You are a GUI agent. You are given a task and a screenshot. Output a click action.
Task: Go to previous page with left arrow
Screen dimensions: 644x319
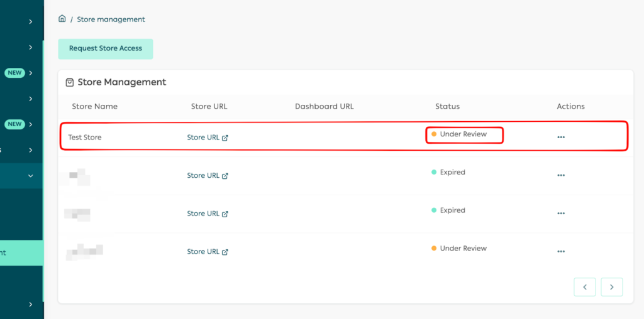coord(585,287)
